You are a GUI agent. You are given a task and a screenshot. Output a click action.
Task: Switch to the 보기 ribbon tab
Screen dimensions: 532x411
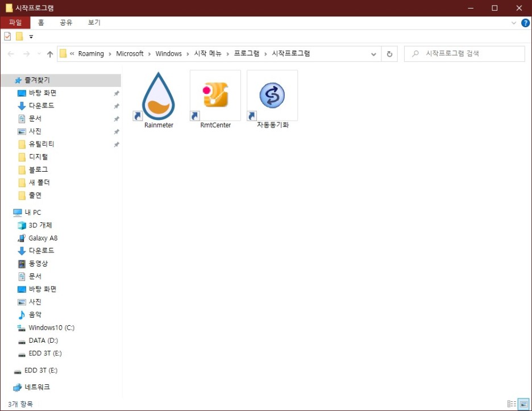point(94,23)
